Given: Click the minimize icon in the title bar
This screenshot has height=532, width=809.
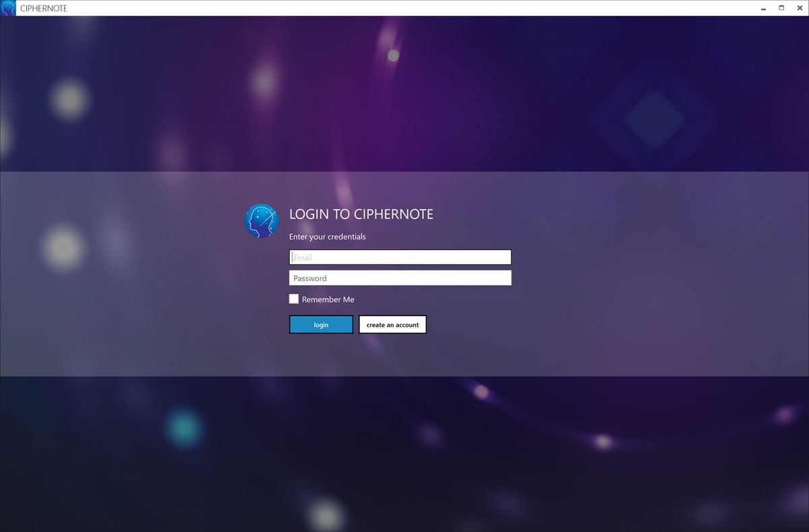Looking at the screenshot, I should 762,7.
